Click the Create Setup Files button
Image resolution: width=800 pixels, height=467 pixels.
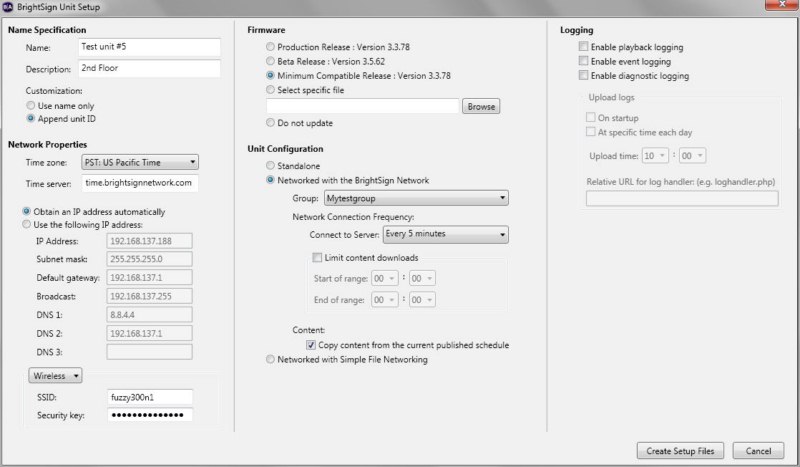coord(680,451)
